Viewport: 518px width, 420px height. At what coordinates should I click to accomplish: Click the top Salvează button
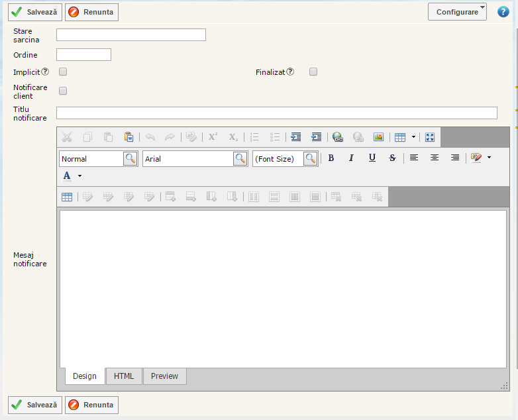(x=35, y=12)
